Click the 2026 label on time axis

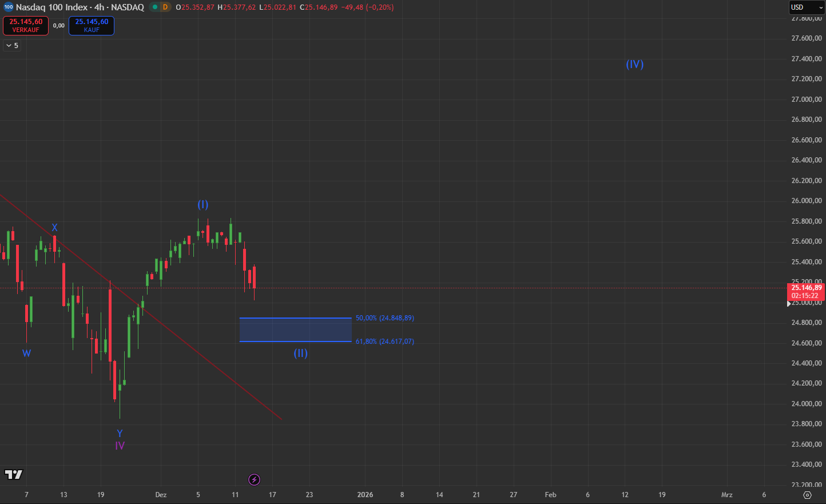(365, 495)
